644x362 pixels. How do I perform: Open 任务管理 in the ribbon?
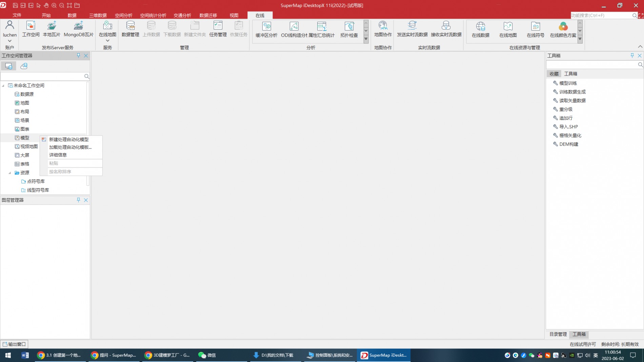pyautogui.click(x=218, y=28)
